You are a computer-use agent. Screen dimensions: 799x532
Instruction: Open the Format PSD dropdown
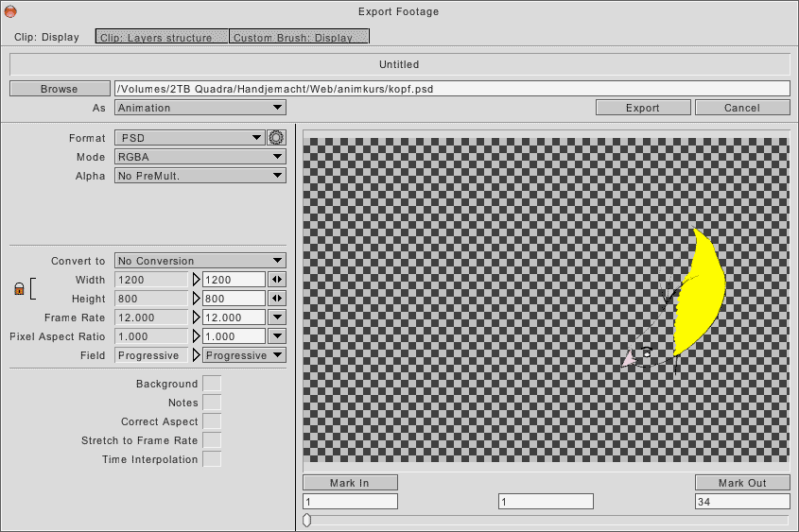tap(189, 137)
